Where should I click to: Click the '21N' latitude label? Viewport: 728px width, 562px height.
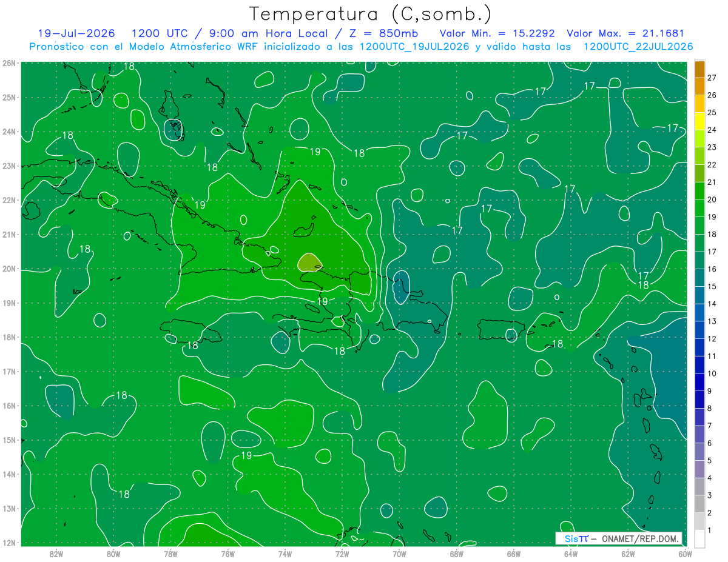pos(9,234)
